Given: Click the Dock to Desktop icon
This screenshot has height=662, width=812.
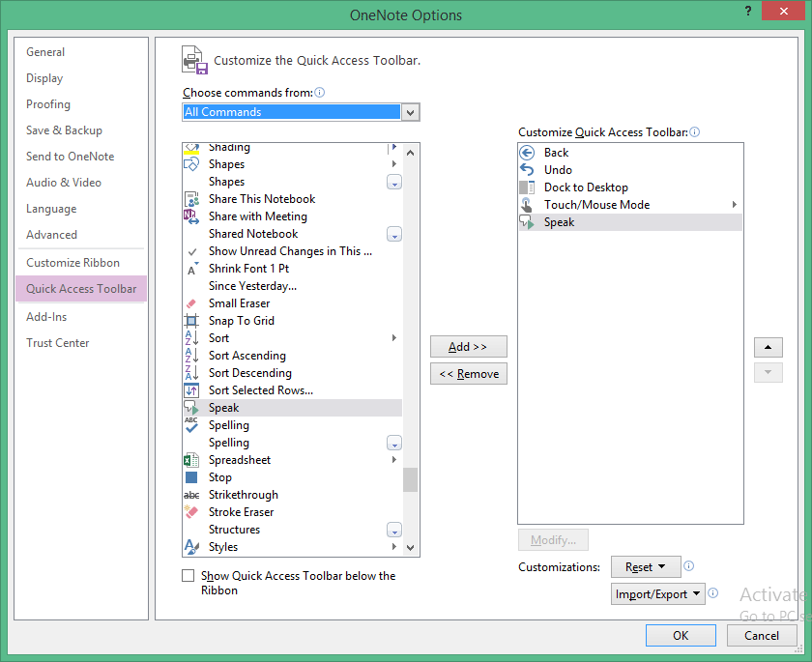Looking at the screenshot, I should [527, 187].
